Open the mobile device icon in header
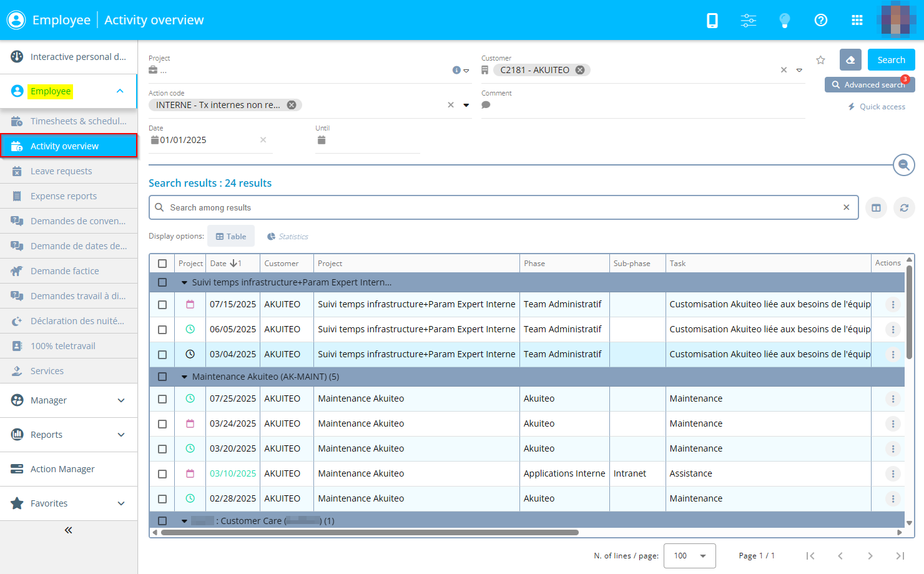This screenshot has width=924, height=574. click(712, 21)
